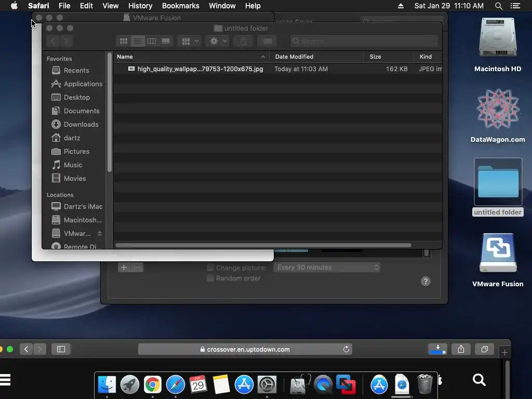Go back in the Finder window
This screenshot has height=399, width=532.
[53, 41]
